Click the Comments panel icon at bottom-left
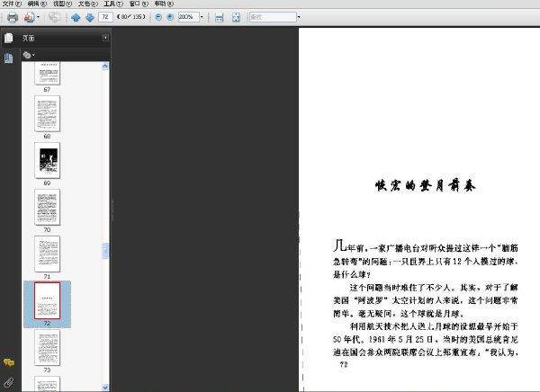 tap(9, 362)
